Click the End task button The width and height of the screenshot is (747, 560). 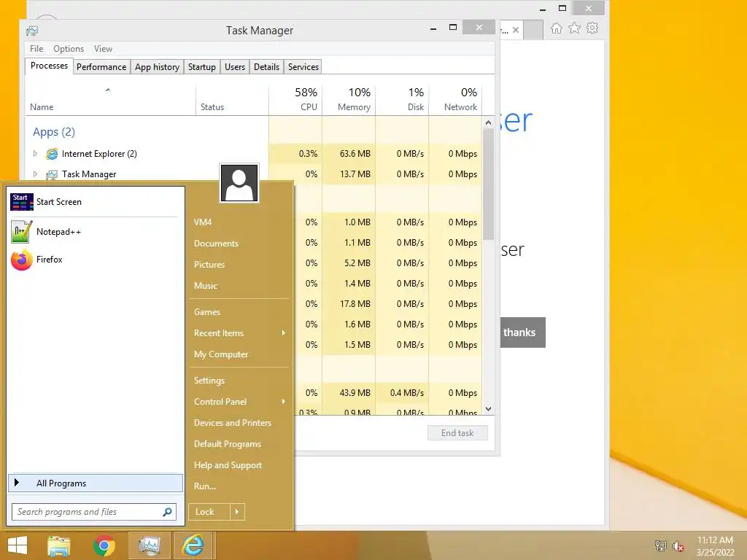[x=457, y=433]
